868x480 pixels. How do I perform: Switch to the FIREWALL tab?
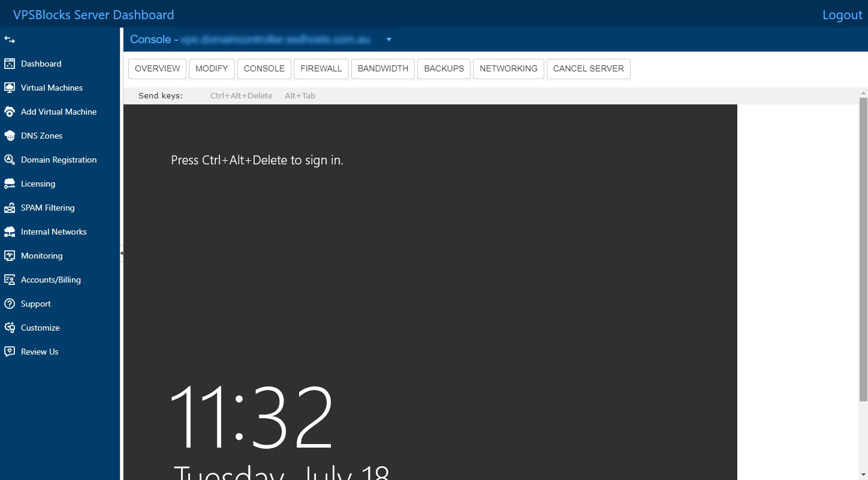(321, 68)
